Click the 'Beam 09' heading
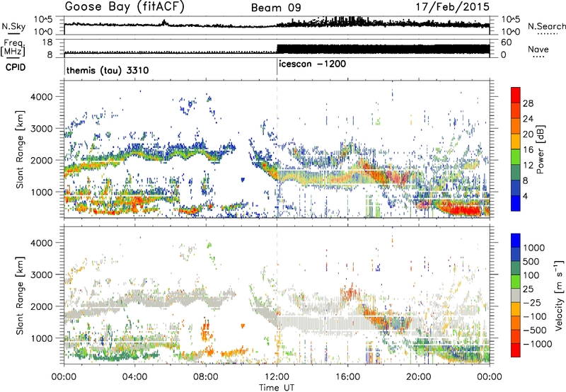Image resolution: width=566 pixels, height=392 pixels. [276, 8]
